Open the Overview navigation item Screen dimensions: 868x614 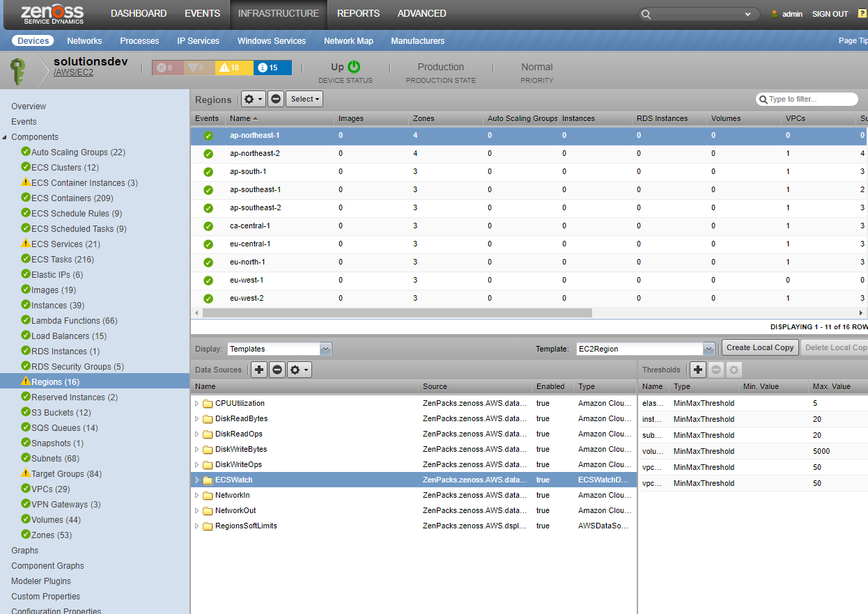pos(29,107)
